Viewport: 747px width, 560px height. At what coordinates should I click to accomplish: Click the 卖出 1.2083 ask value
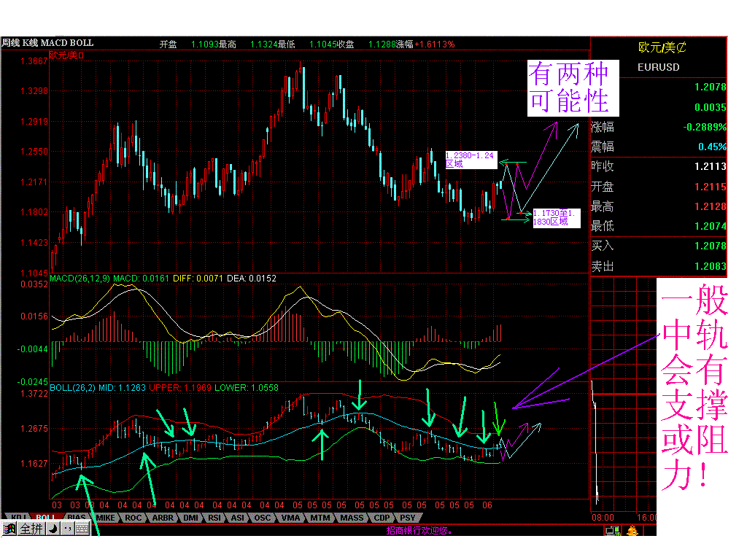pos(710,266)
